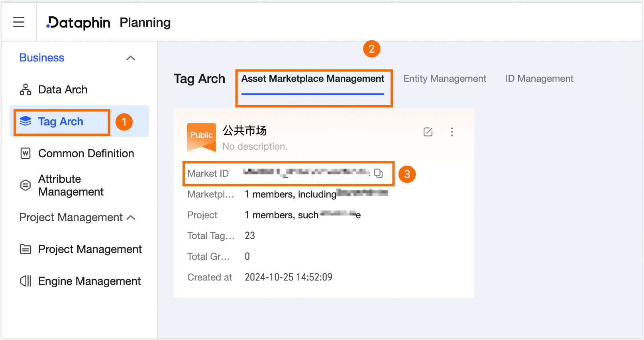Click the Dataphin logo
This screenshot has height=340, width=644.
(x=78, y=23)
